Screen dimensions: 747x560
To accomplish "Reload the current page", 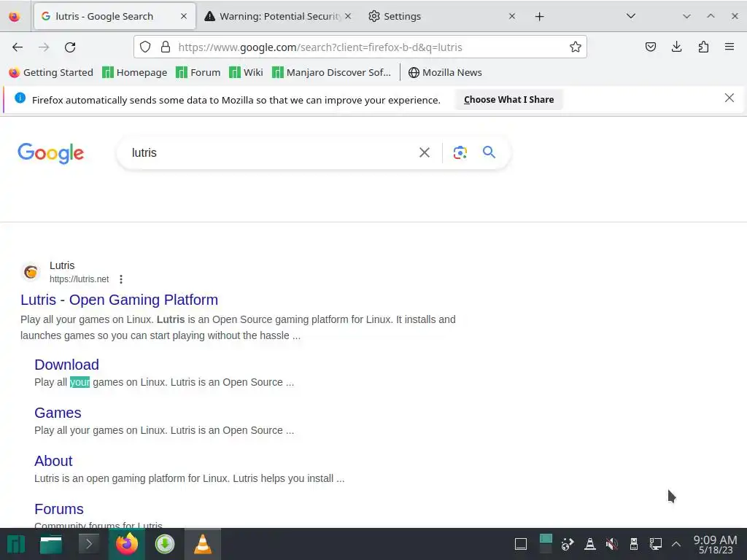I will [x=70, y=47].
